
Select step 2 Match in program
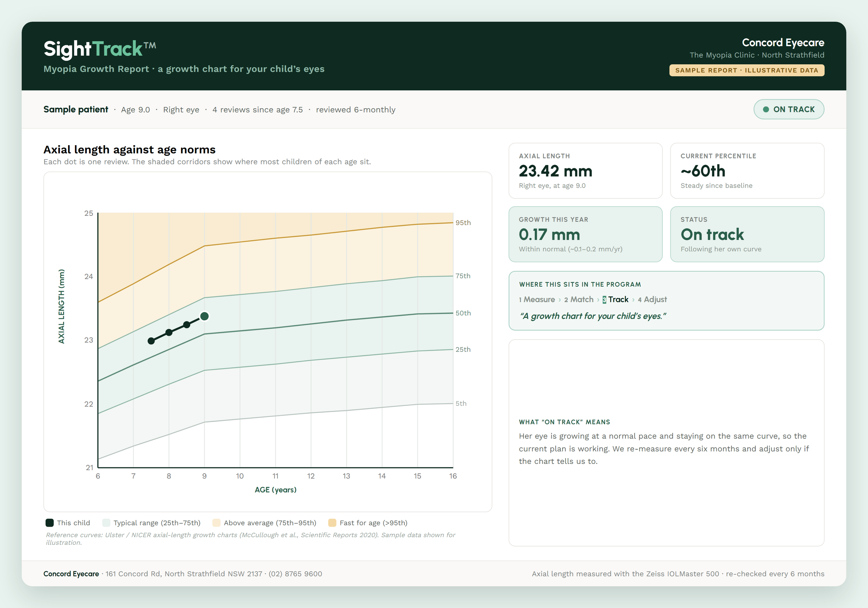[579, 299]
